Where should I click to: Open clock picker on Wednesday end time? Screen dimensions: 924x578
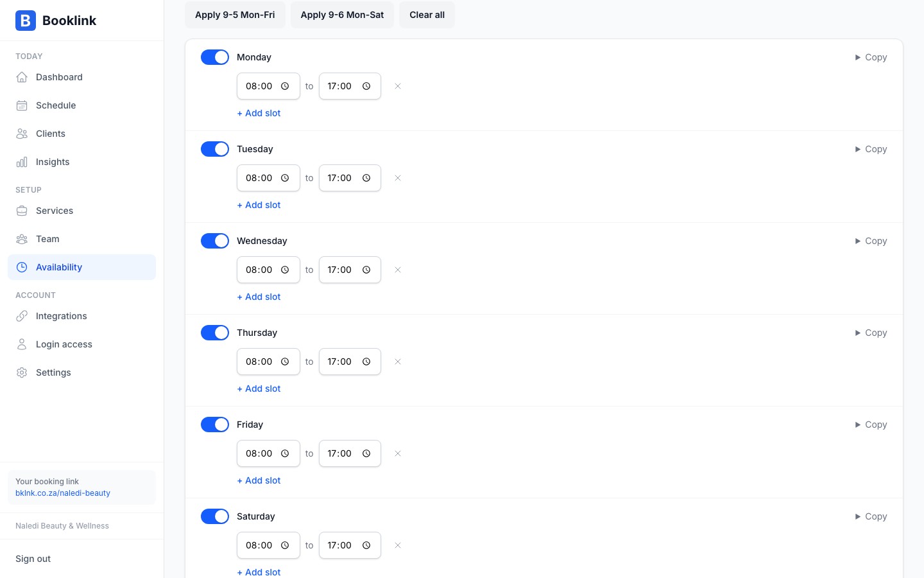[x=366, y=270]
